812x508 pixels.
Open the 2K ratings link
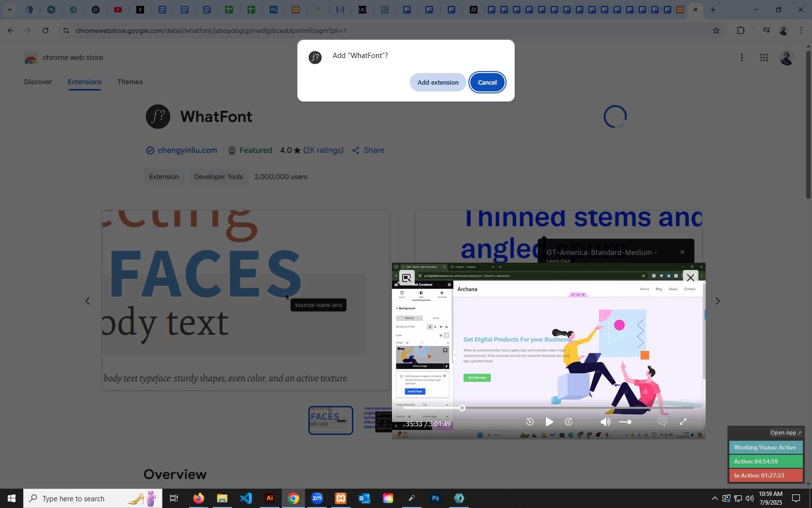(323, 150)
